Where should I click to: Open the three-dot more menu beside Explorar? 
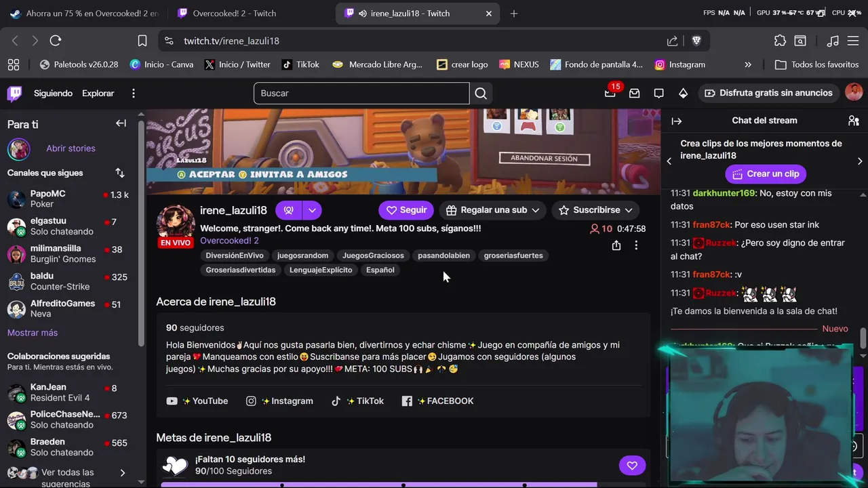(134, 93)
